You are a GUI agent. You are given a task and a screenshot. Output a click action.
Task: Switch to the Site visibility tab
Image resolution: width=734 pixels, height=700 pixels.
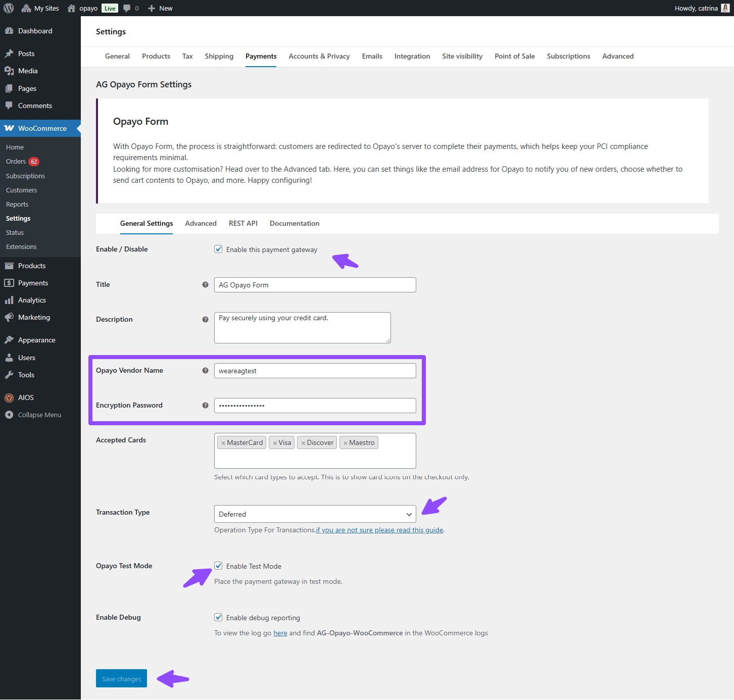click(462, 56)
